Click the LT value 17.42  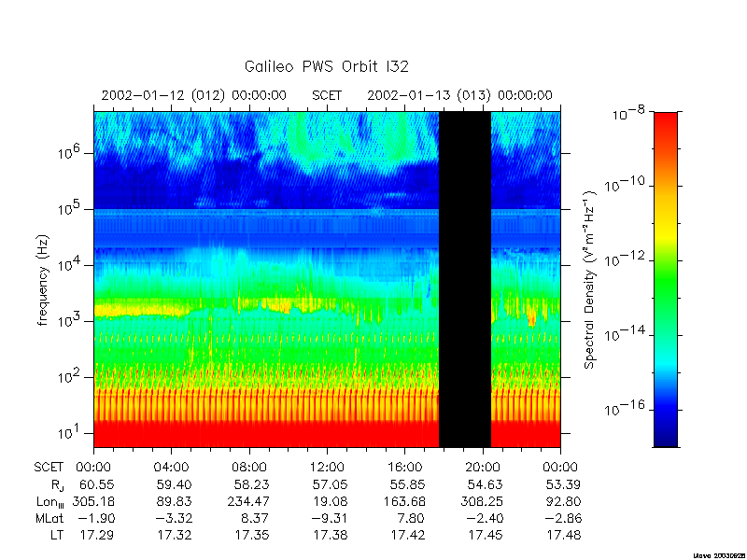pos(408,536)
